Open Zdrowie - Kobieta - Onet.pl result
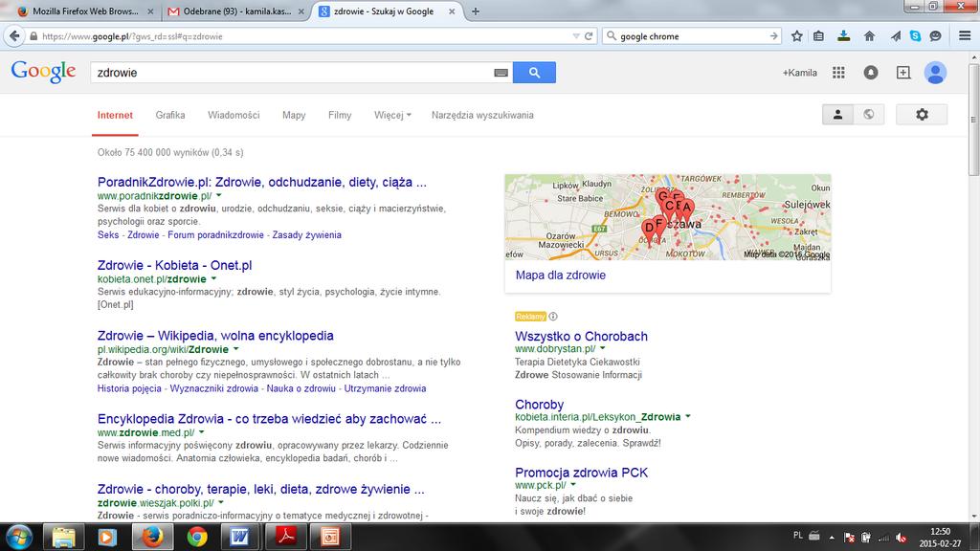The image size is (980, 551). pyautogui.click(x=174, y=266)
